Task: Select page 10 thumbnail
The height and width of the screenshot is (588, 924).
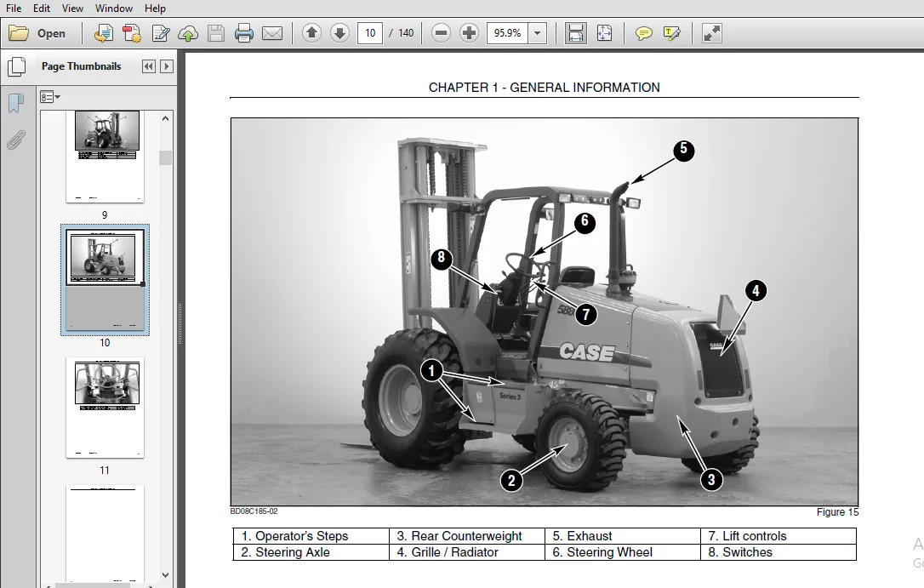Action: click(105, 279)
